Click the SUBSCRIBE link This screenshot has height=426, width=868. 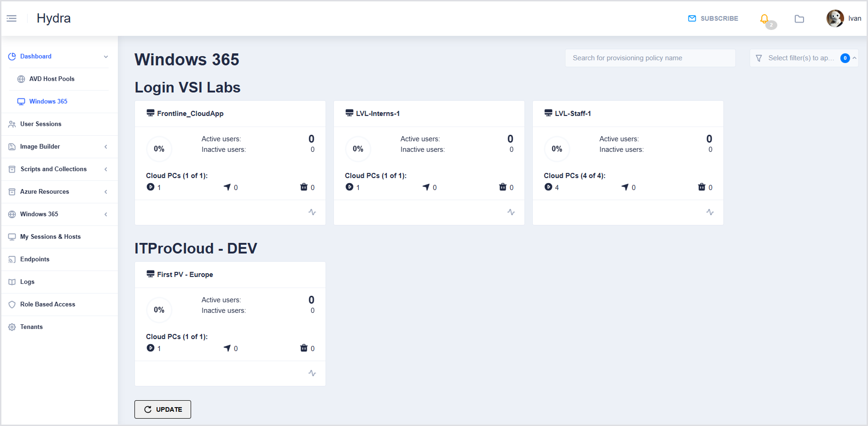point(713,18)
